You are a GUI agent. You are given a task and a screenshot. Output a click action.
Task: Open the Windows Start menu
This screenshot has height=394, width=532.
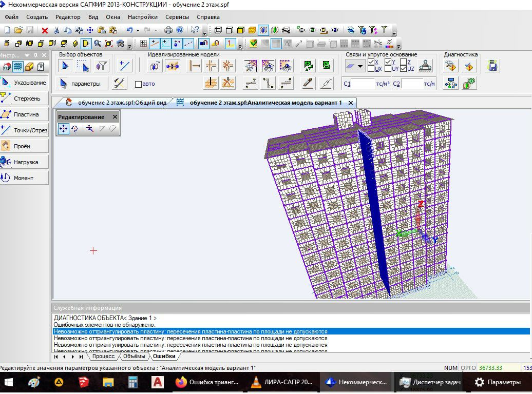[8, 383]
